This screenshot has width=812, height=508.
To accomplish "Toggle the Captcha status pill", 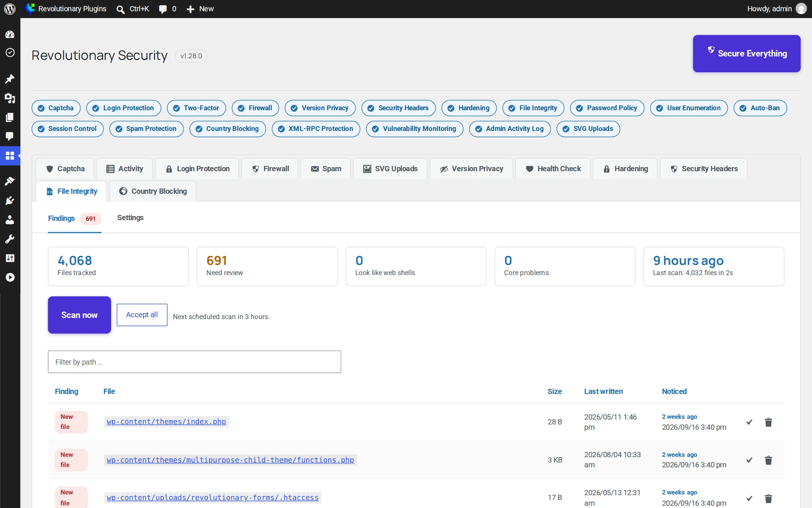I will point(56,108).
